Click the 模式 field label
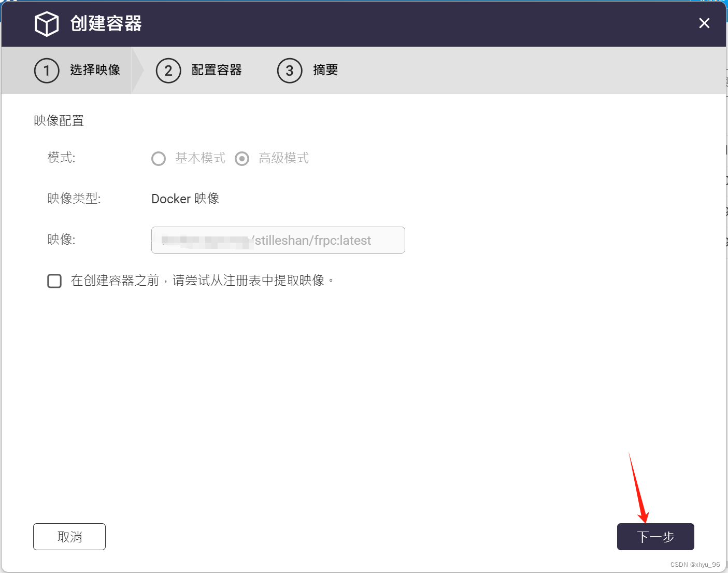Screen dimensions: 728x573 tap(61, 158)
